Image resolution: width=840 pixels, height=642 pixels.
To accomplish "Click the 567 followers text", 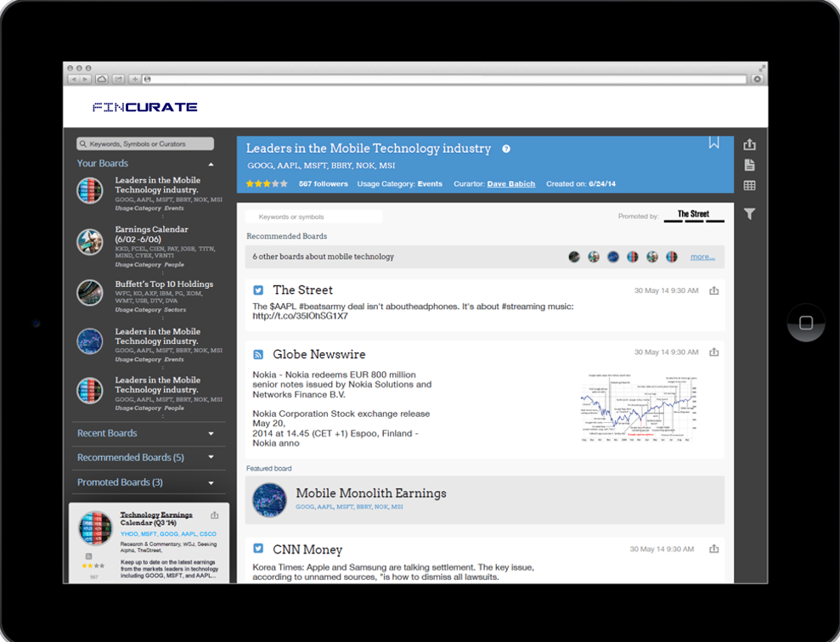I will tap(323, 183).
